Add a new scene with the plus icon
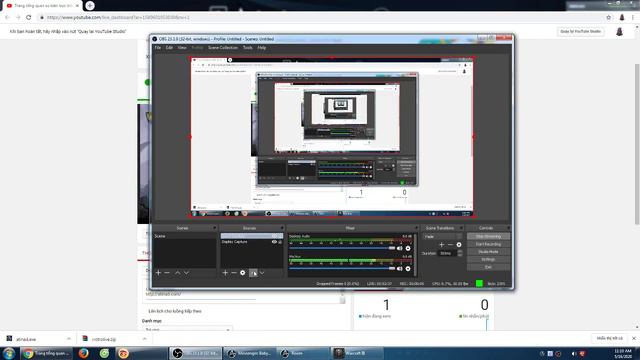The width and height of the screenshot is (640, 360). 158,273
